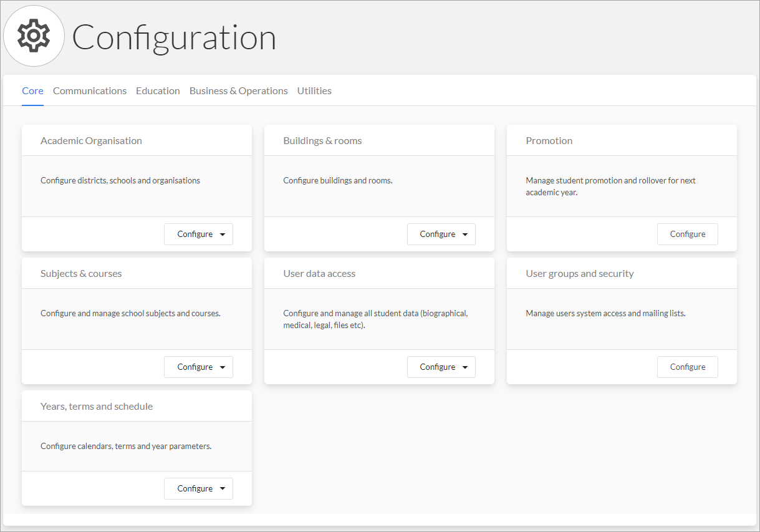760x532 pixels.
Task: Click 'Configure calendars, terms and year parameters' text
Action: (x=126, y=447)
